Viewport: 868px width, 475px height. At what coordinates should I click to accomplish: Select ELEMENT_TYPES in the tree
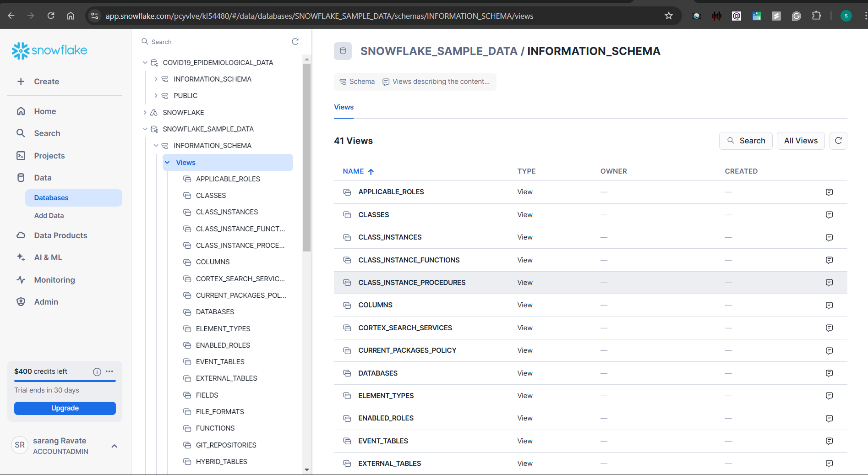(x=223, y=329)
